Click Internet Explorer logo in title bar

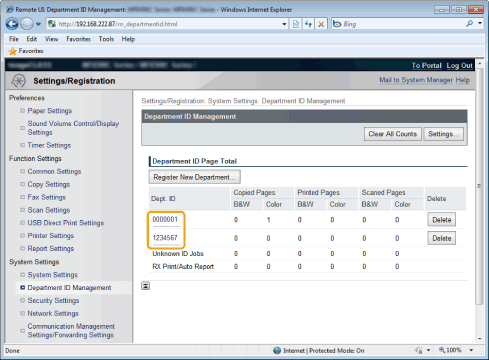(10, 9)
